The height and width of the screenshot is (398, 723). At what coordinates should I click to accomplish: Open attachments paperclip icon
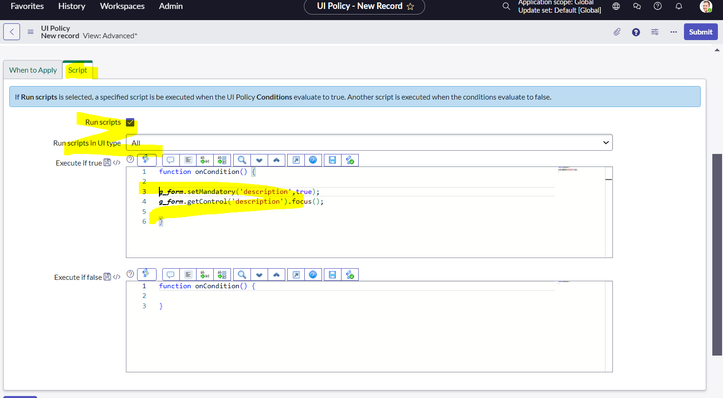pos(617,32)
